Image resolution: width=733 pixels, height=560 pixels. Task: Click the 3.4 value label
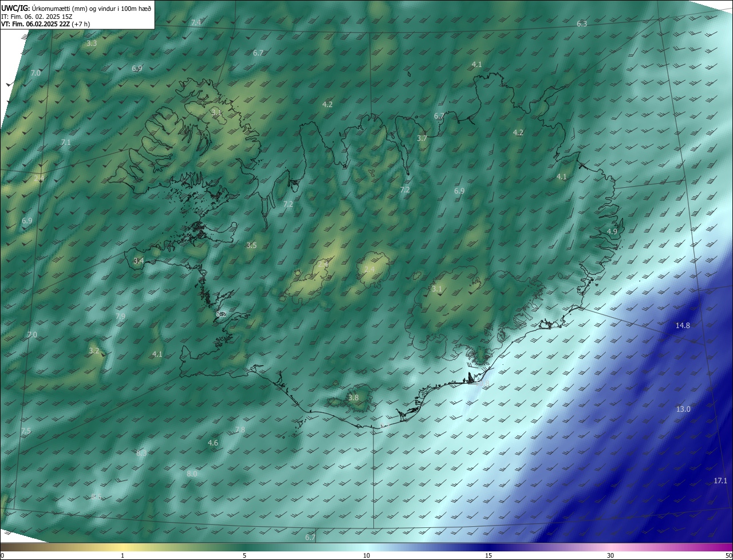[139, 261]
